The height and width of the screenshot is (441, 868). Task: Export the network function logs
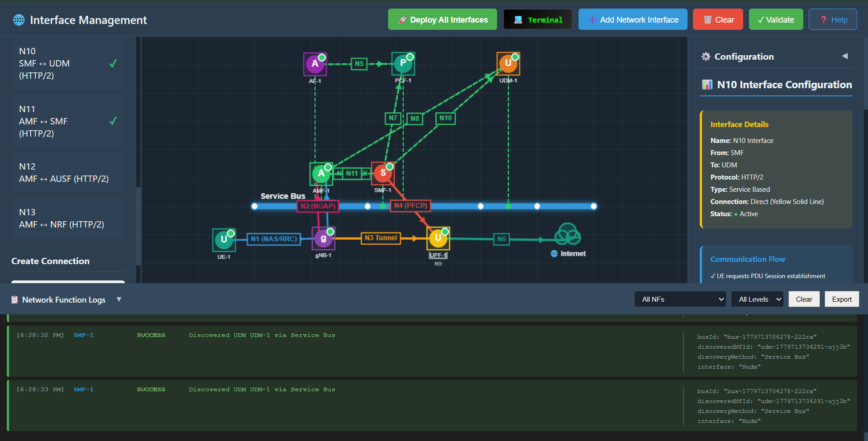pos(842,299)
